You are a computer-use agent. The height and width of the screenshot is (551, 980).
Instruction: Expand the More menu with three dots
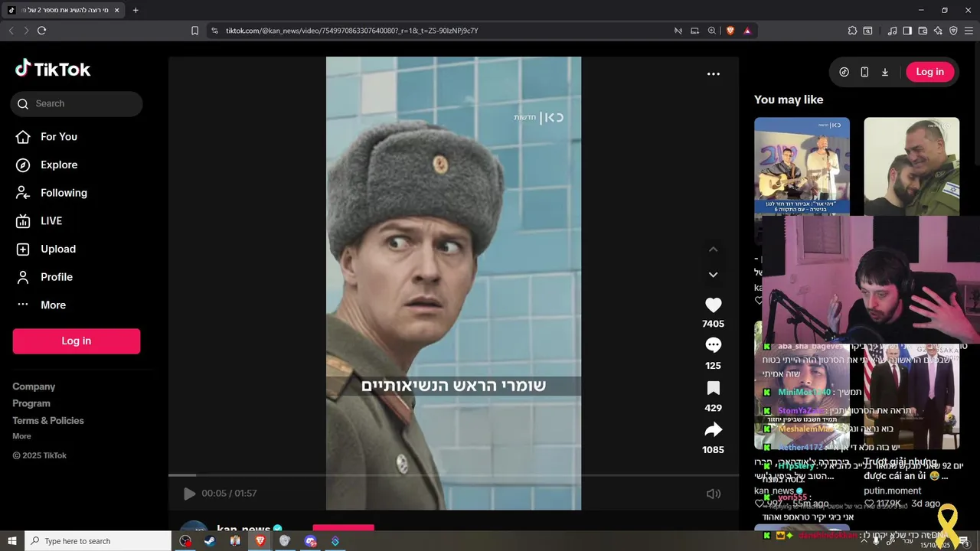pyautogui.click(x=41, y=305)
